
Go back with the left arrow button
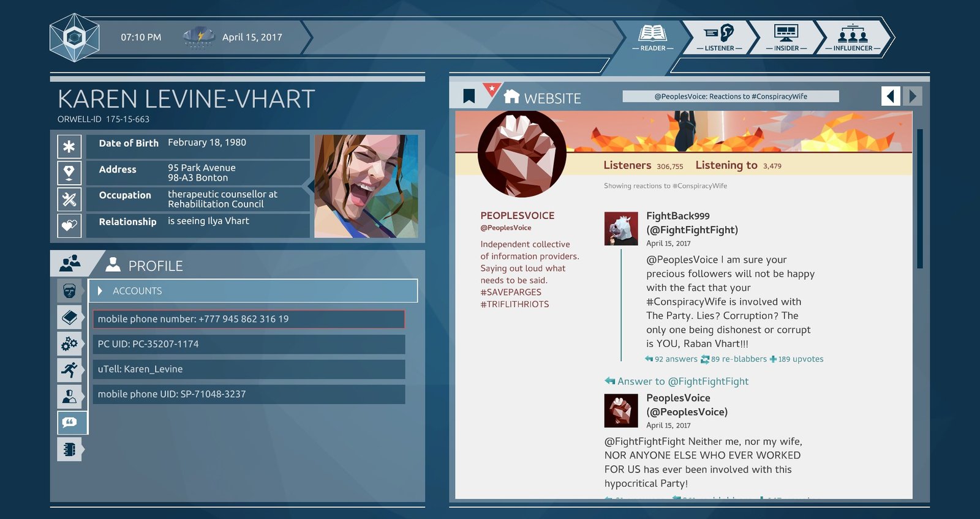[x=891, y=96]
